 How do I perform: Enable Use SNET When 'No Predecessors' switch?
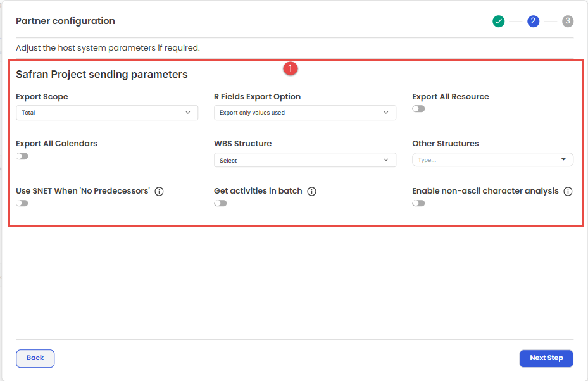pos(22,203)
